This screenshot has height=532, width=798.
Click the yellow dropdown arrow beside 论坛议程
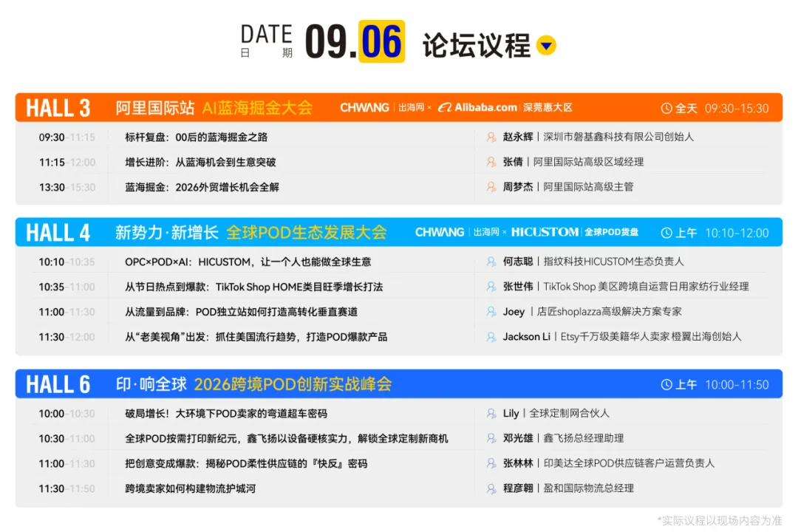pos(546,46)
